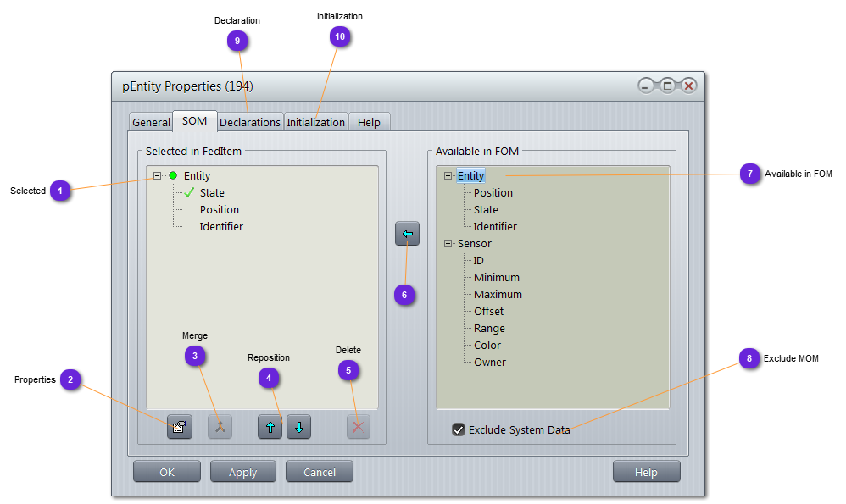846x504 pixels.
Task: Switch to the General tab
Action: coord(151,122)
